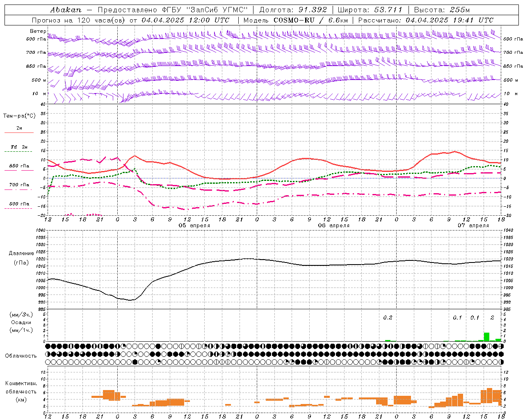Click the computed time "Рассчитано: 04.04.2025 19:41 UTC"
The height and width of the screenshot is (420, 525).
coord(426,20)
